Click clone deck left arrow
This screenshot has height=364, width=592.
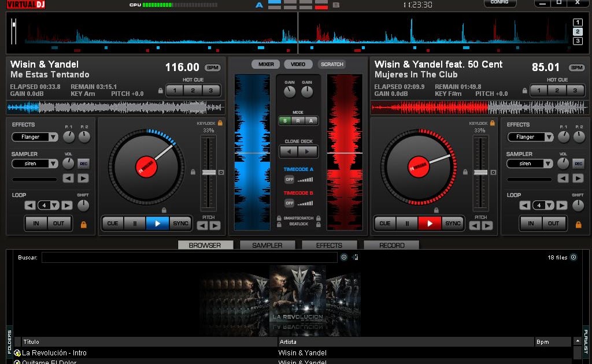pyautogui.click(x=289, y=151)
